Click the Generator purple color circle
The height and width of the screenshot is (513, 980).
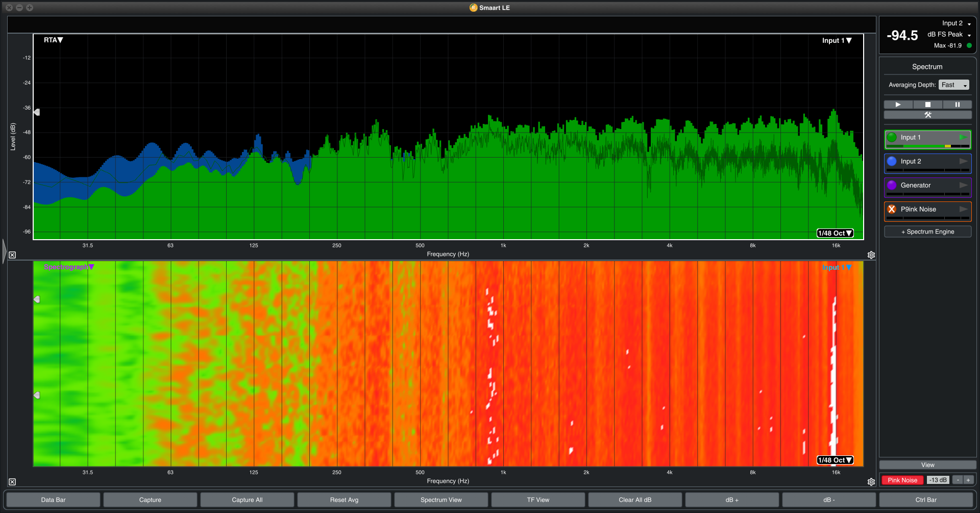click(x=892, y=185)
